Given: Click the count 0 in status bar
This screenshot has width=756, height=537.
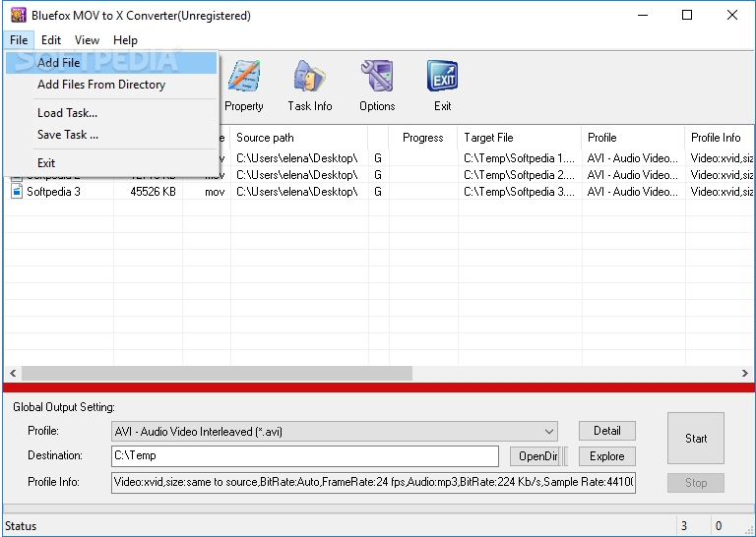Looking at the screenshot, I should (719, 526).
